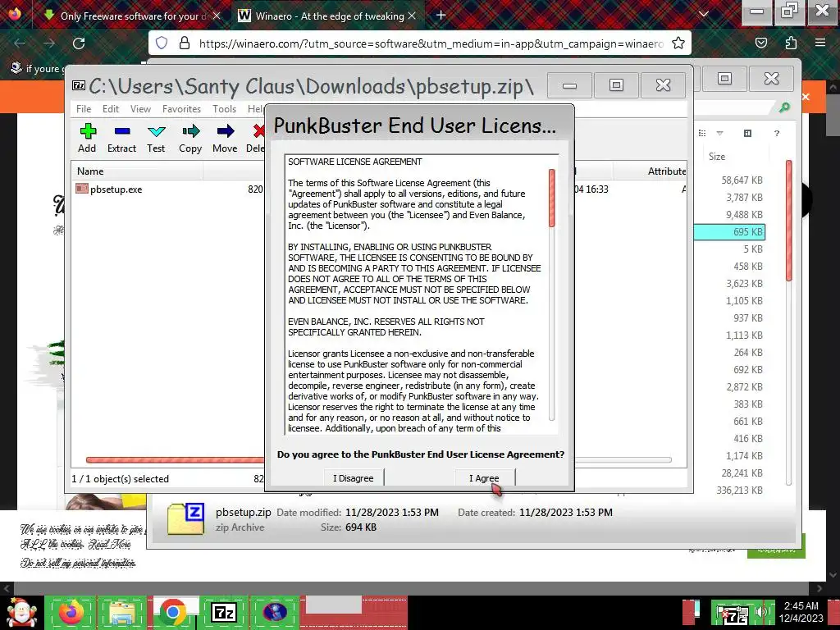Click the 7z taskbar icon

[x=224, y=612]
